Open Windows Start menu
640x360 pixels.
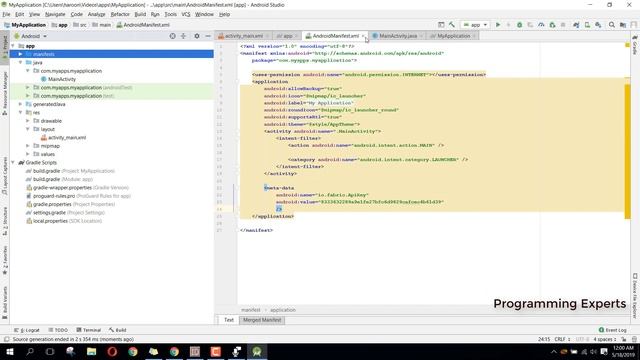9,351
